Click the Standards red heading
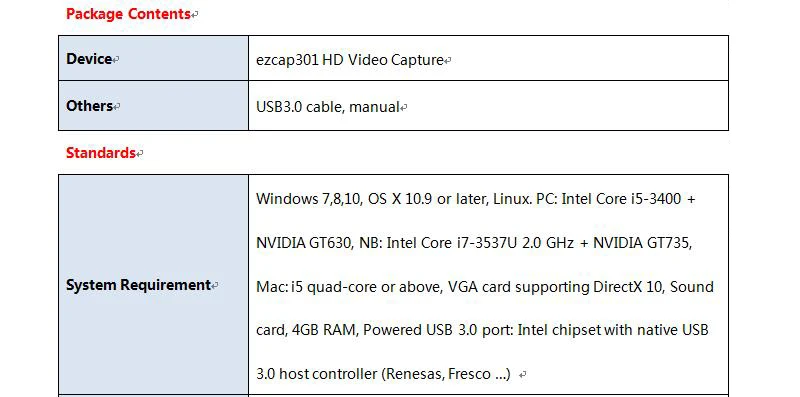 [x=101, y=153]
